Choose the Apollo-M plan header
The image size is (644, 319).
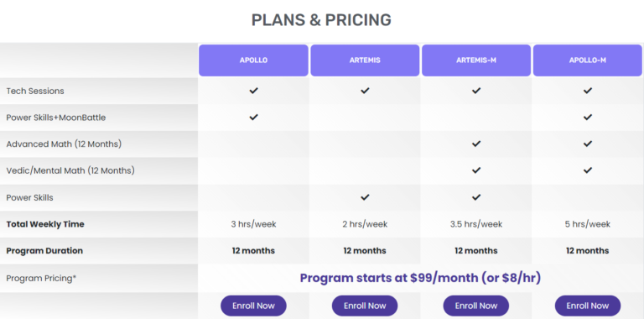(x=588, y=60)
